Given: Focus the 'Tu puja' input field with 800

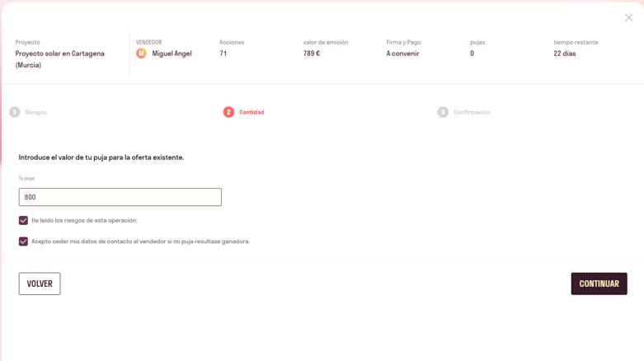Looking at the screenshot, I should pyautogui.click(x=120, y=197).
